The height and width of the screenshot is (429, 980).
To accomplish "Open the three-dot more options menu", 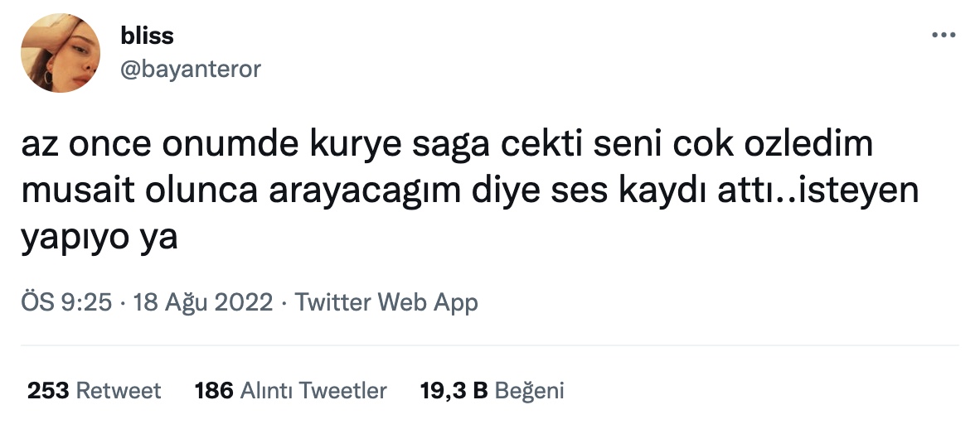I will click(x=944, y=35).
